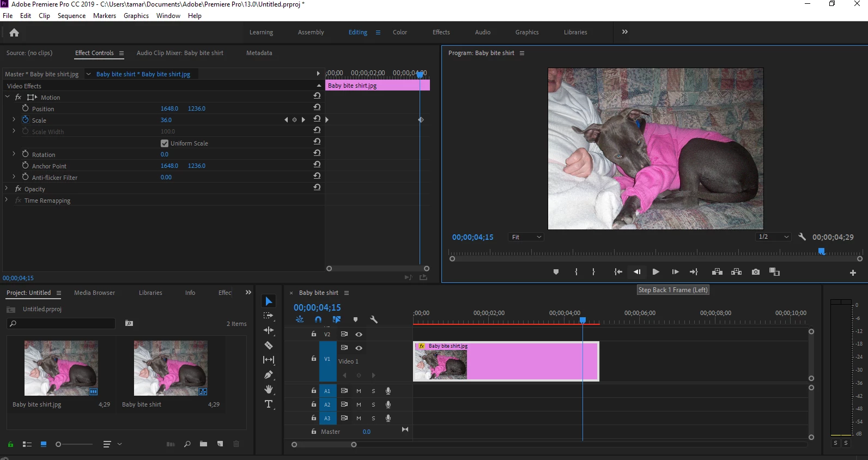Click New Item icon in Project panel
868x460 pixels.
coord(220,444)
